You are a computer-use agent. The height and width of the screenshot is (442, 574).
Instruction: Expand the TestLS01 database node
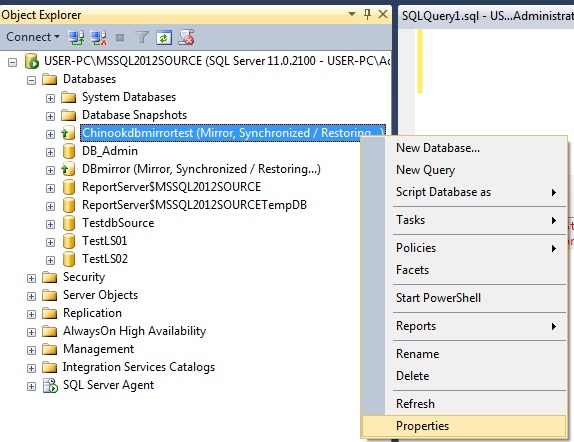50,242
